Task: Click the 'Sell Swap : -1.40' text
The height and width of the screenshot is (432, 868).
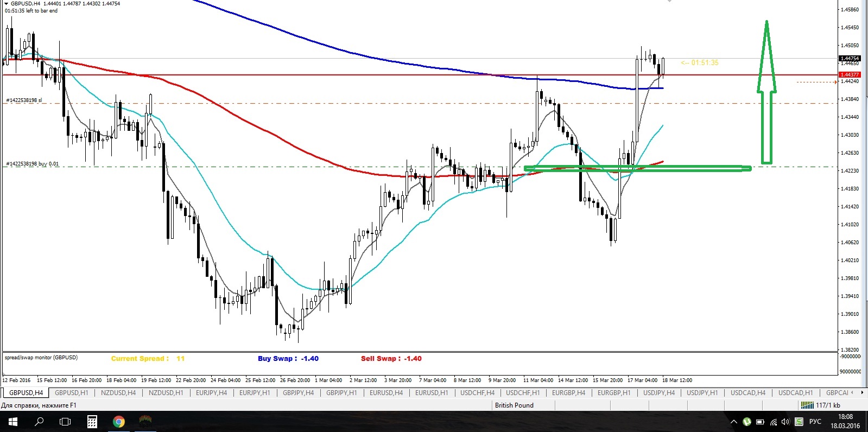Action: [x=391, y=359]
